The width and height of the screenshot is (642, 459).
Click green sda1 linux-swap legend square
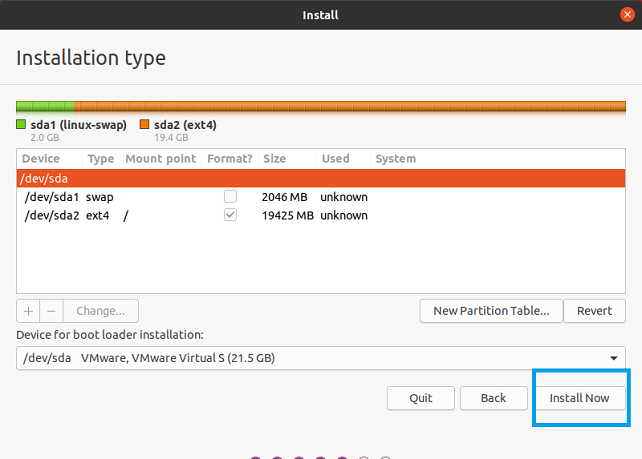(21, 125)
